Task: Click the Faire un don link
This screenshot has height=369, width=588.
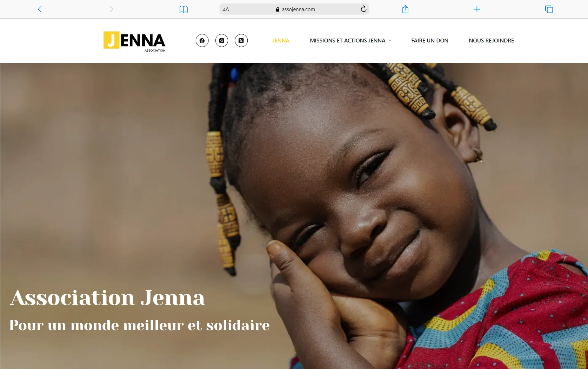Action: tap(430, 41)
